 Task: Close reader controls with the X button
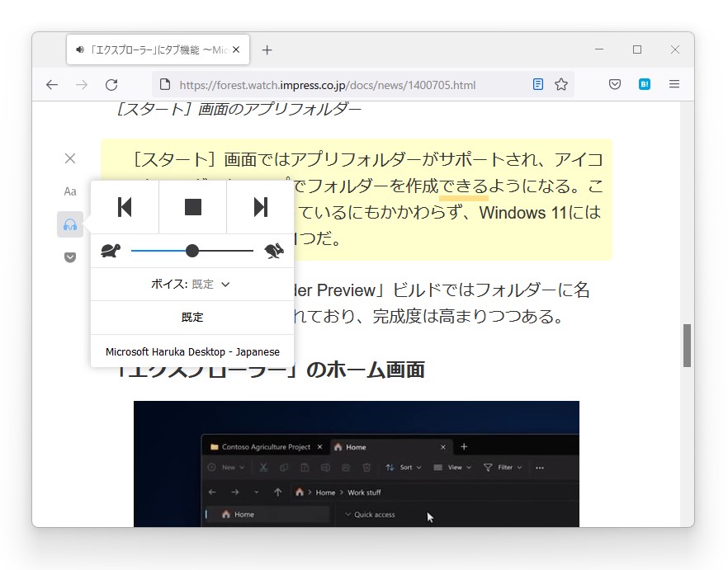tap(69, 158)
